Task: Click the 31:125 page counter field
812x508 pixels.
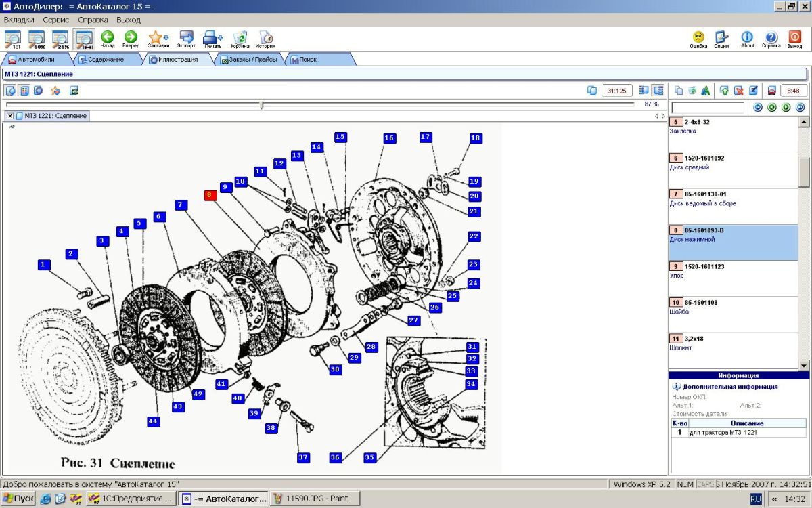Action: (x=616, y=90)
